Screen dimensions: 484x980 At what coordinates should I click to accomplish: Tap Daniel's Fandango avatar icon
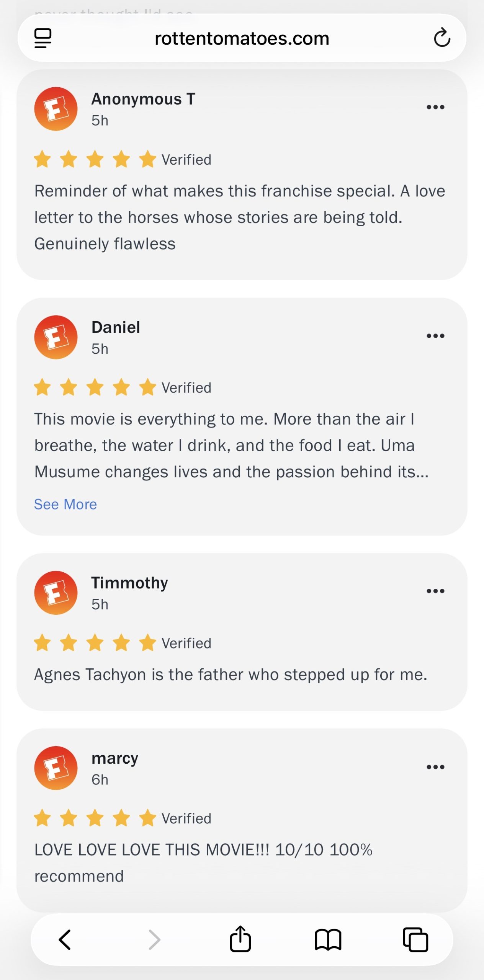[x=56, y=337]
